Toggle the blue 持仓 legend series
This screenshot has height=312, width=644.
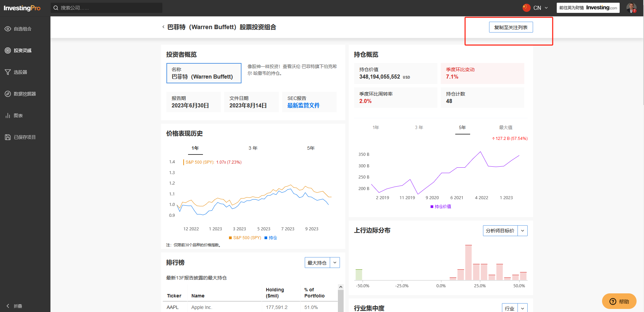pyautogui.click(x=271, y=238)
